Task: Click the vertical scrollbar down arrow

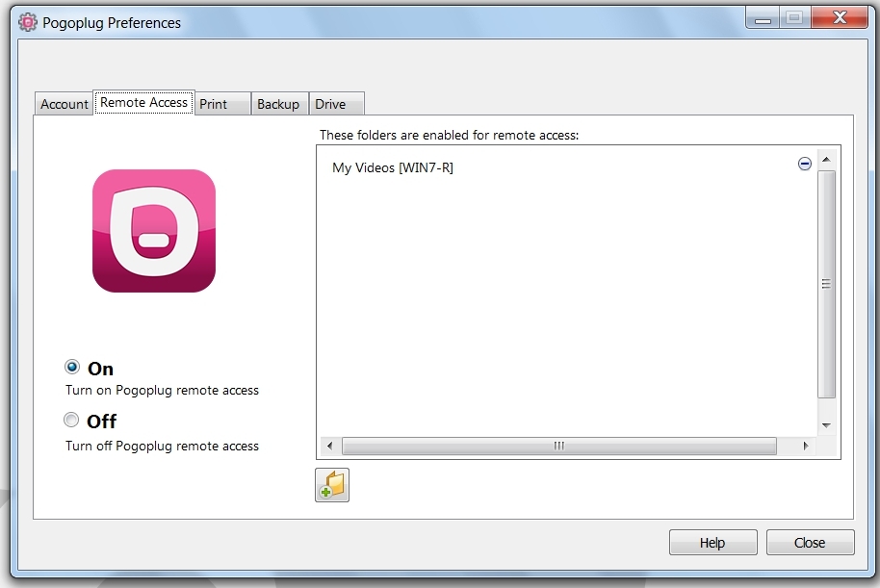Action: pyautogui.click(x=826, y=425)
